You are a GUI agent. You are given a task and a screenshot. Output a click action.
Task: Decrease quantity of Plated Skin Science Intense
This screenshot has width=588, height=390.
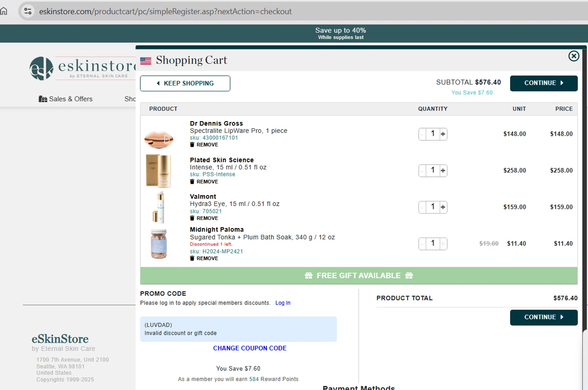pyautogui.click(x=422, y=171)
